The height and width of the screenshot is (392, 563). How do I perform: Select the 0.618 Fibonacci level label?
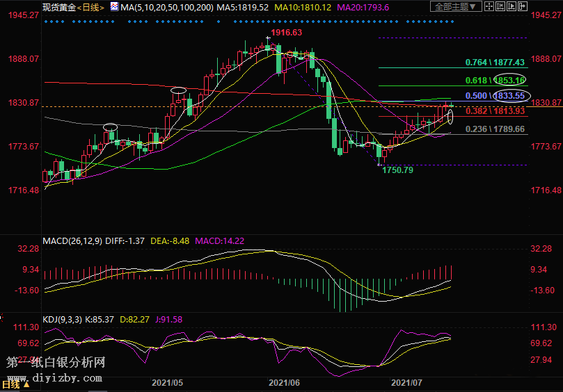(476, 81)
